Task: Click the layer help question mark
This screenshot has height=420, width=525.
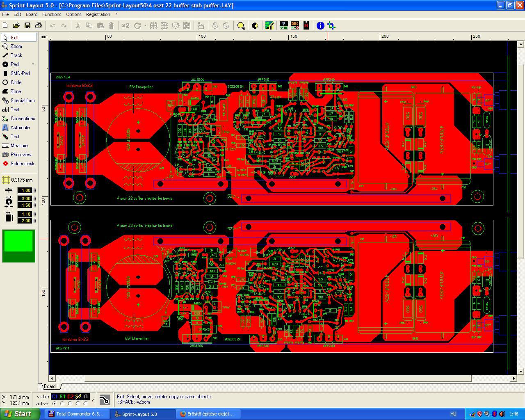Action: click(93, 400)
